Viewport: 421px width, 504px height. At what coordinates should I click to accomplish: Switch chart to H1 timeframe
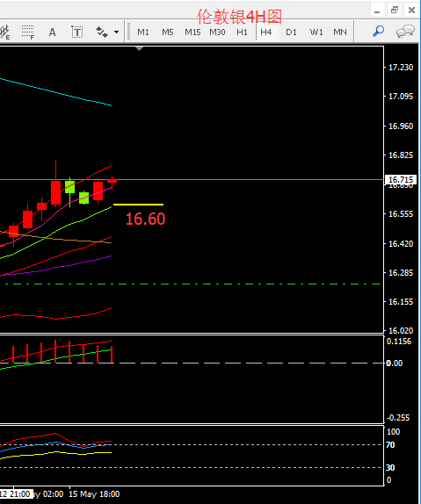(x=242, y=32)
